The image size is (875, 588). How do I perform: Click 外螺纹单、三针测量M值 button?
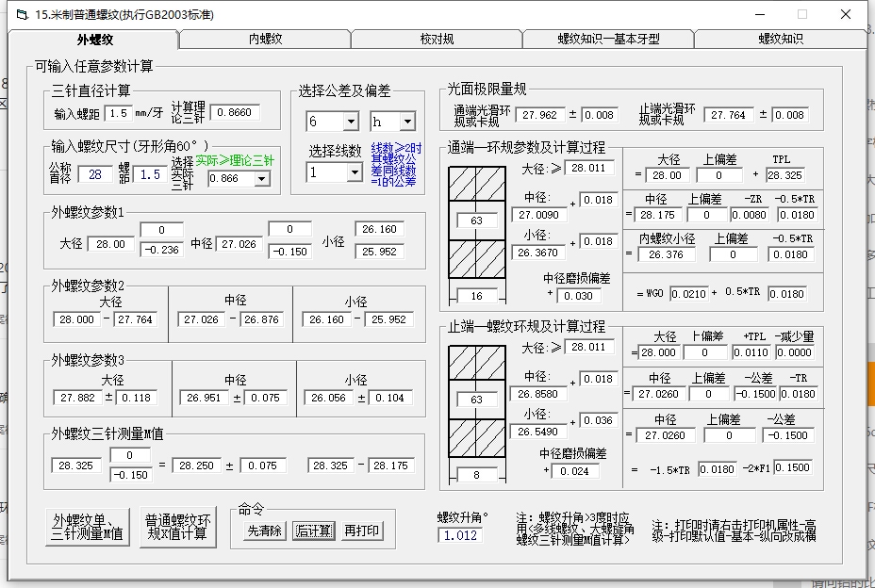pyautogui.click(x=88, y=526)
